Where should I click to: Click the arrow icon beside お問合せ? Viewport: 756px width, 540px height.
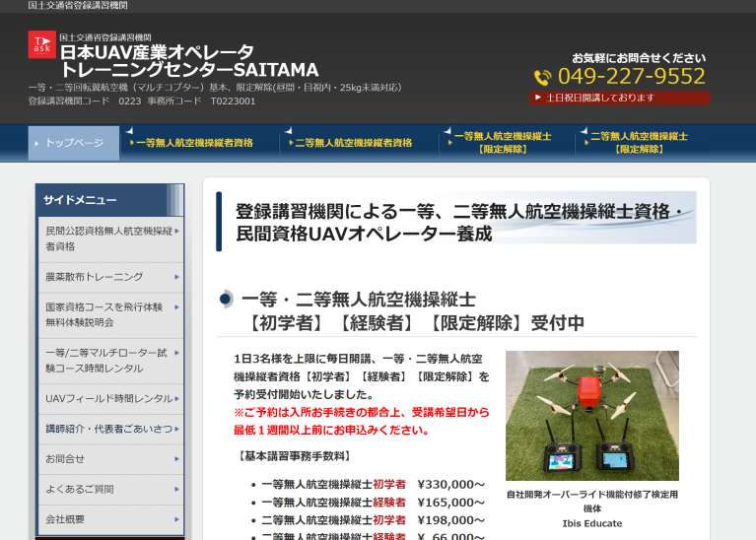(x=177, y=458)
